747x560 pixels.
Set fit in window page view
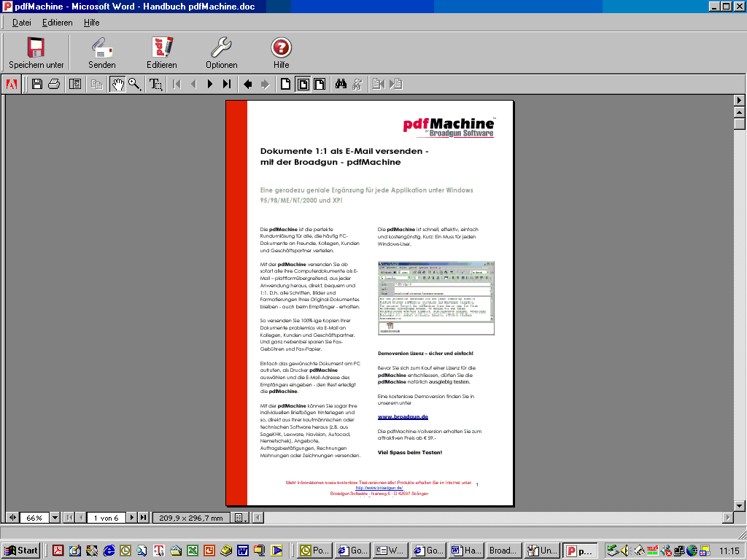pos(303,85)
